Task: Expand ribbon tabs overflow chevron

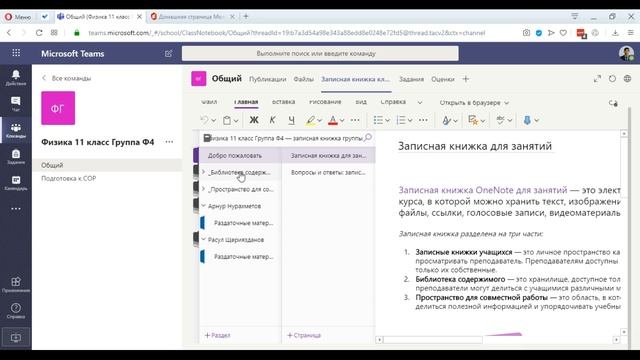Action: (420, 102)
